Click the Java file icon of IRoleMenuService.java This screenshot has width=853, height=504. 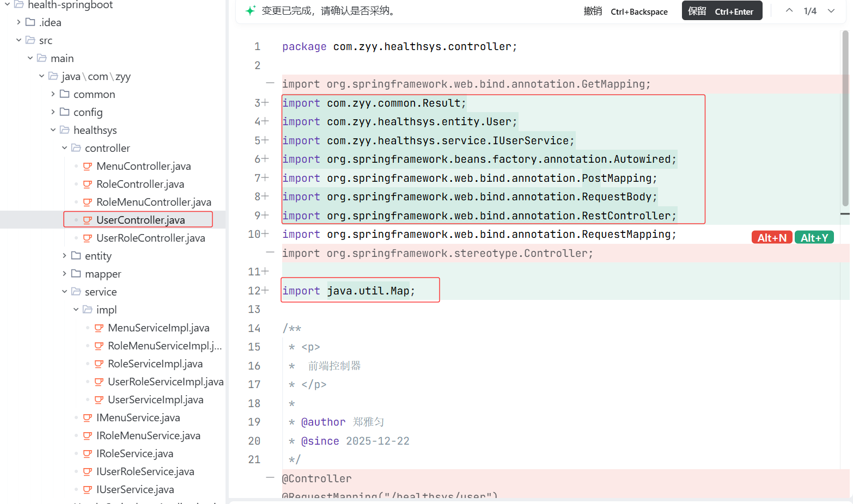(x=87, y=435)
